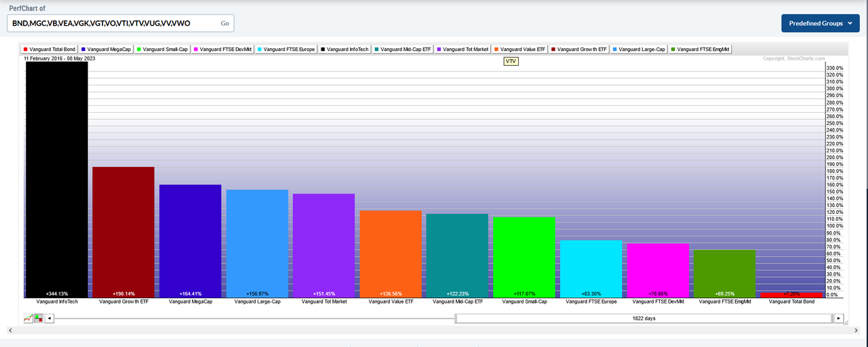Toggle Vanguard FTSE EmgMkt legend item
The width and height of the screenshot is (868, 347).
click(701, 49)
